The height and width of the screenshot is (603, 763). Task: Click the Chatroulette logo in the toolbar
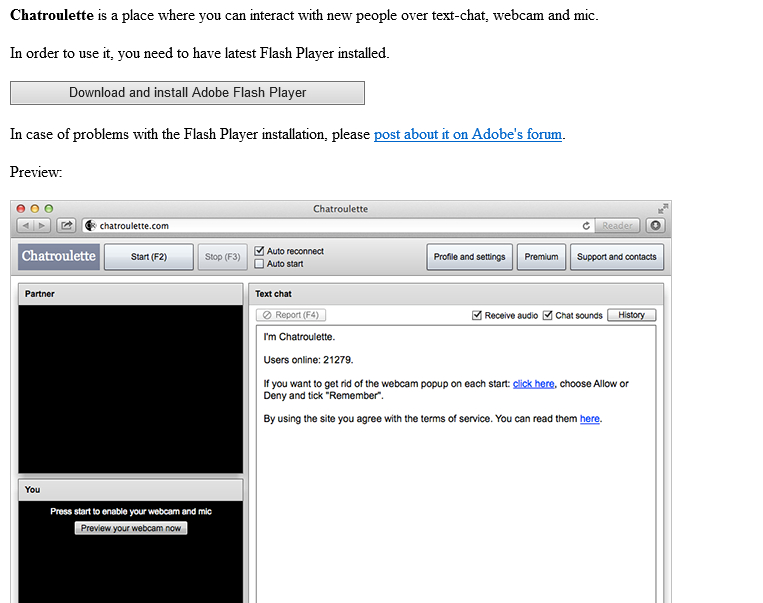[x=59, y=256]
